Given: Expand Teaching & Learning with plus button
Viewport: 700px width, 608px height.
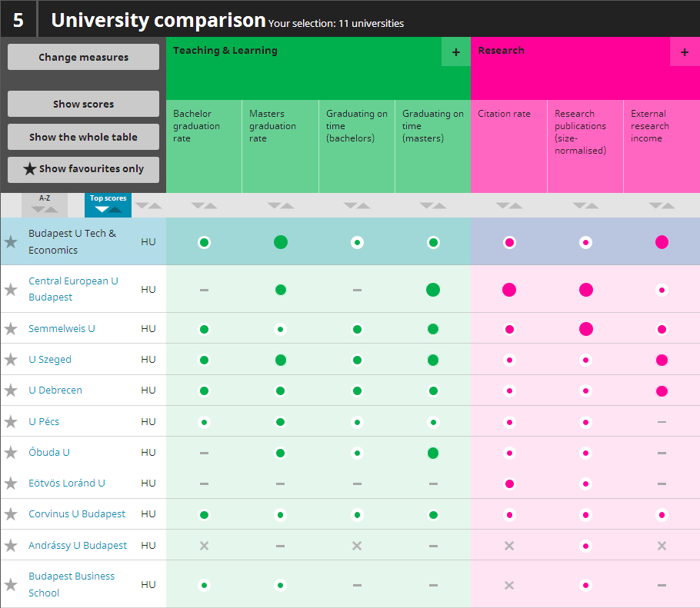Looking at the screenshot, I should point(456,52).
